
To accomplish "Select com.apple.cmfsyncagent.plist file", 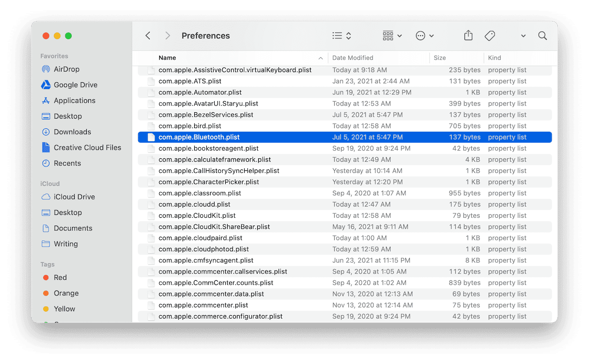I will click(x=345, y=260).
